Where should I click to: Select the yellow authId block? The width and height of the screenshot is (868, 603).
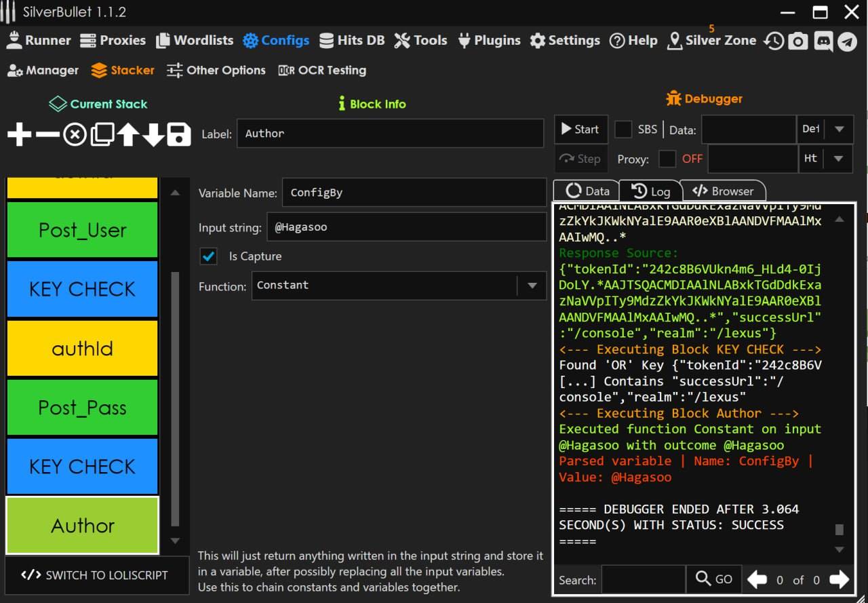click(82, 349)
